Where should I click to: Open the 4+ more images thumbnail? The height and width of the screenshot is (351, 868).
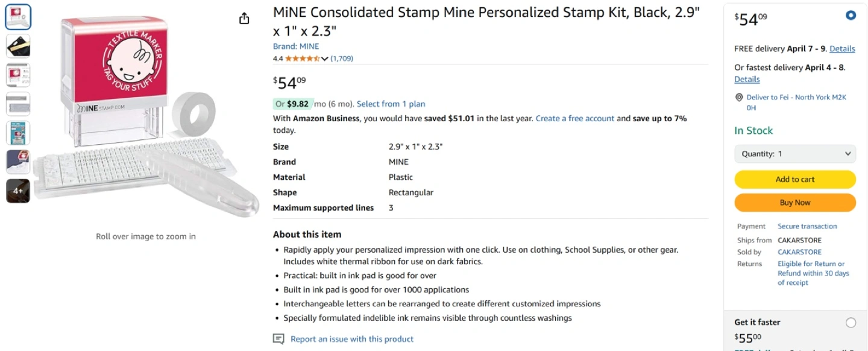point(18,191)
